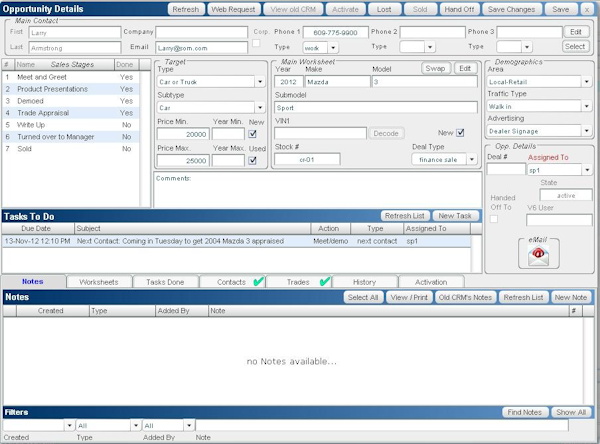Click the Save button
600x444 pixels.
[x=561, y=9]
